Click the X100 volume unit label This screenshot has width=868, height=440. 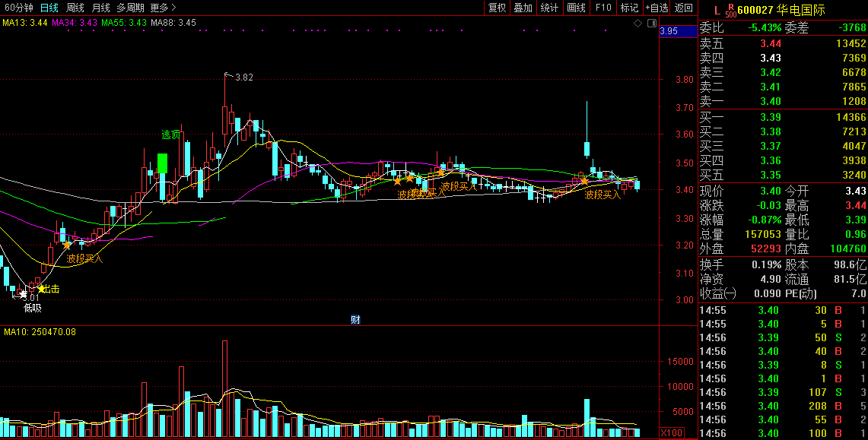point(672,433)
